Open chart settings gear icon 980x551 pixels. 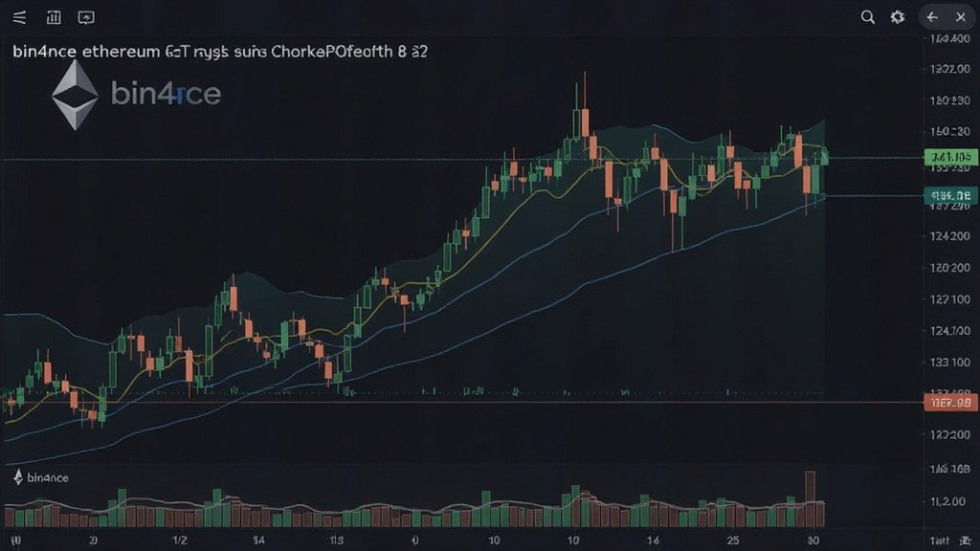[898, 17]
